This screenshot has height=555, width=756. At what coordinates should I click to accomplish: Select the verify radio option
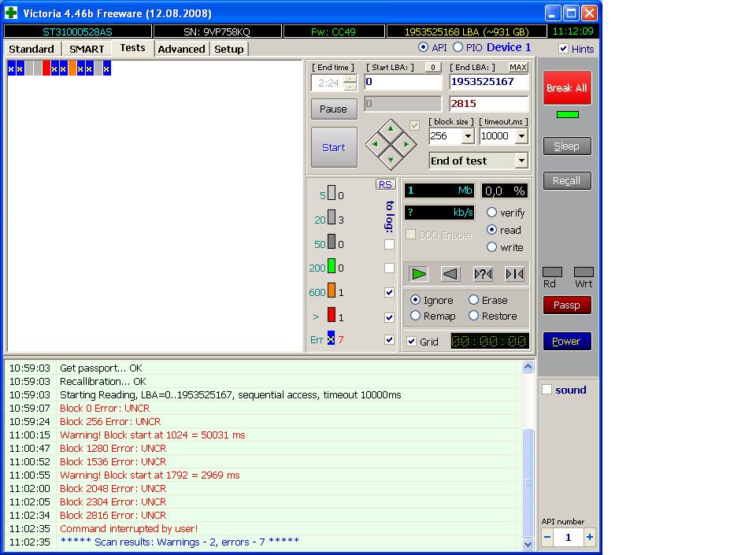(x=491, y=213)
